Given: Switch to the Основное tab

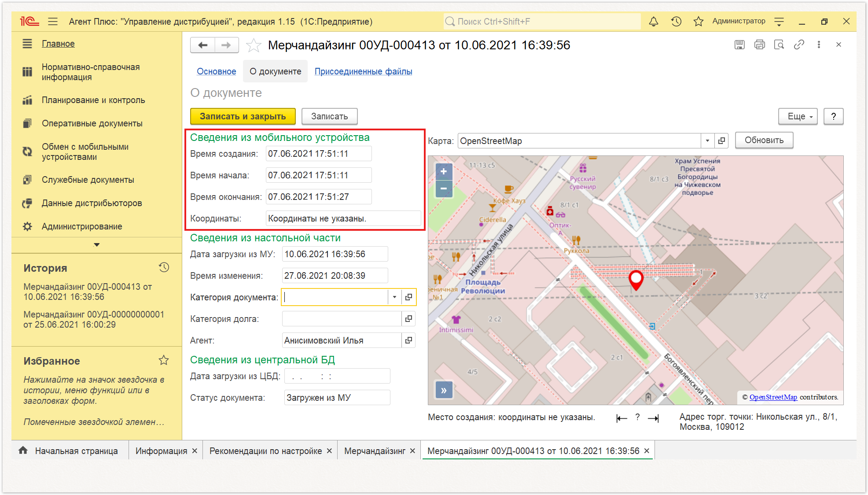Looking at the screenshot, I should point(216,71).
